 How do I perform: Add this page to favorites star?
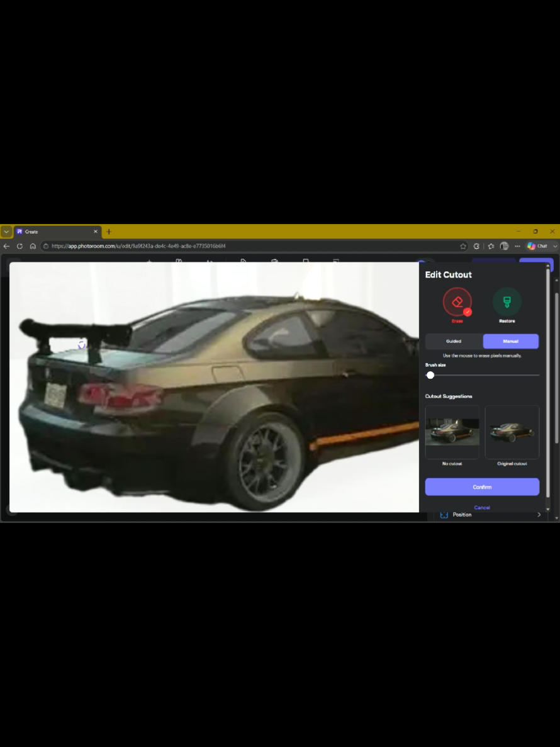pyautogui.click(x=463, y=246)
